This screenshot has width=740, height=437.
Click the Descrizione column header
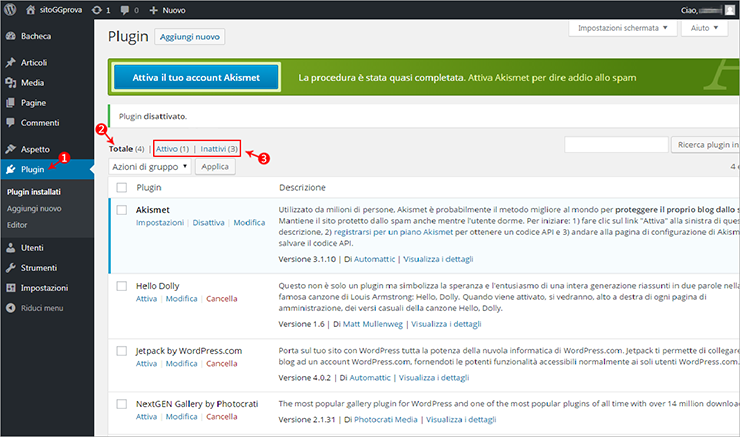point(302,187)
